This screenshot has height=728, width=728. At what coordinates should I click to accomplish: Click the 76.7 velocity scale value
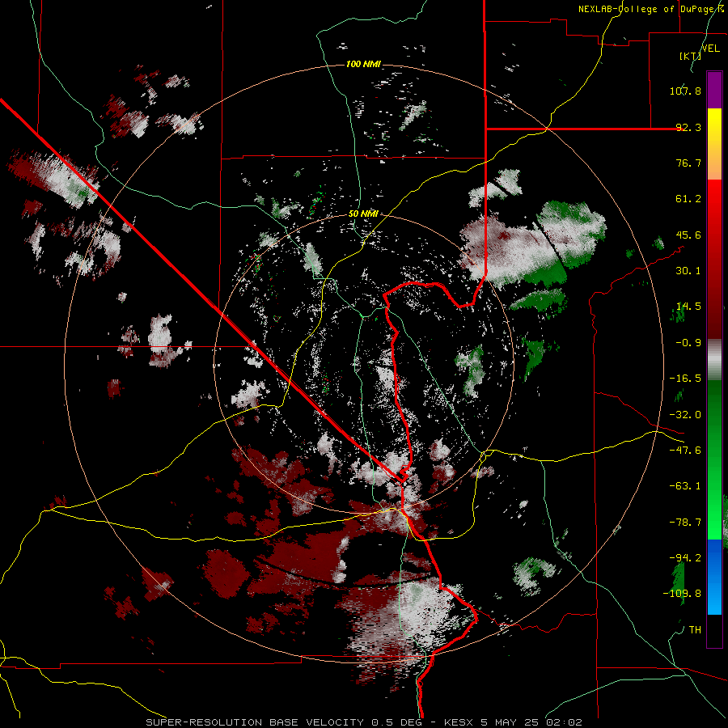click(688, 163)
